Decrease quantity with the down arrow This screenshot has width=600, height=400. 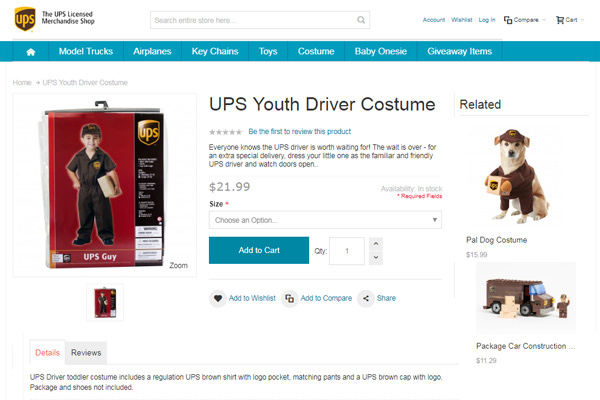375,257
